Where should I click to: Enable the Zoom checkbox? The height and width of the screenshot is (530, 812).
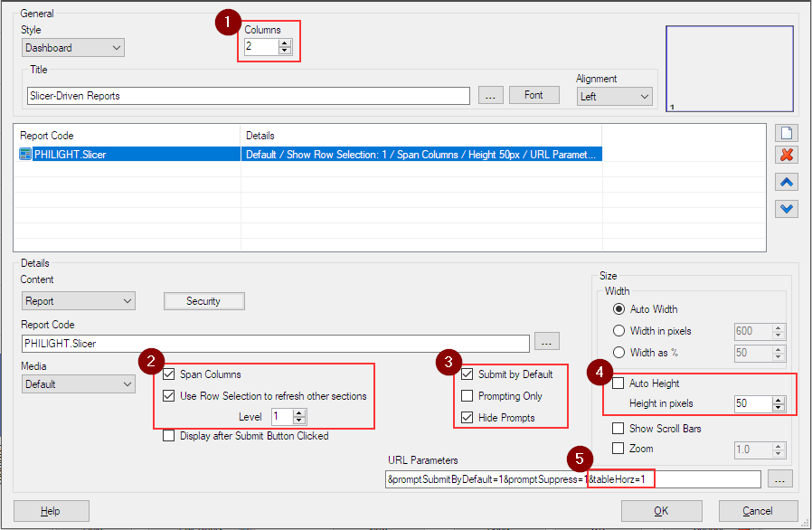(x=618, y=448)
